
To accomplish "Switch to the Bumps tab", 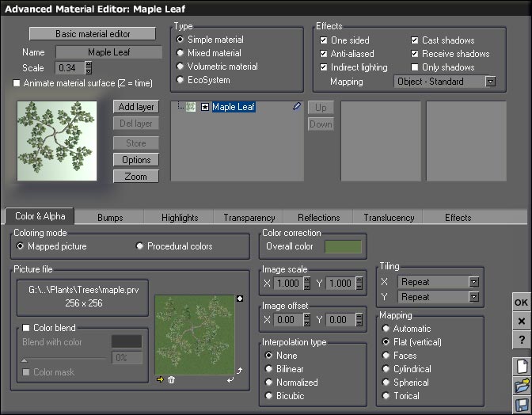I will pyautogui.click(x=110, y=217).
